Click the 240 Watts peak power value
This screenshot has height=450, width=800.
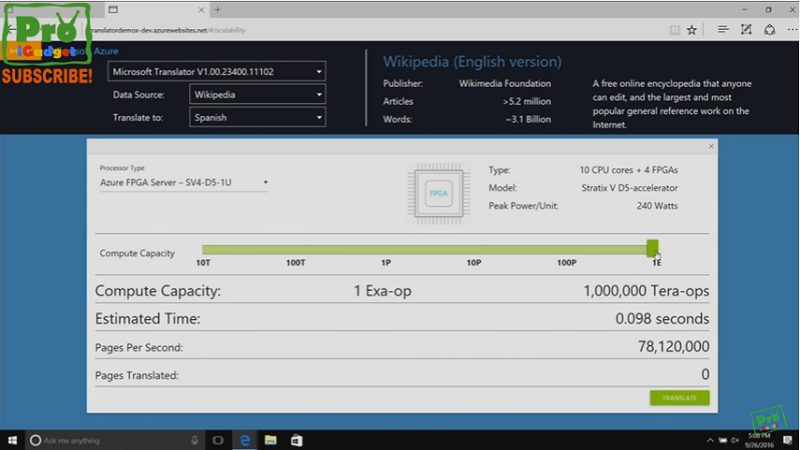(657, 206)
